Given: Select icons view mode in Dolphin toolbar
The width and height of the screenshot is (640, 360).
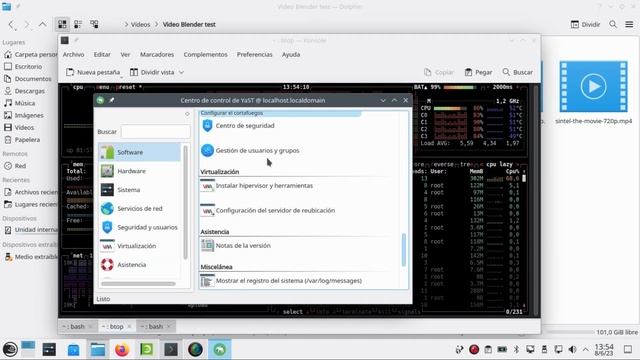Looking at the screenshot, I should click(62, 24).
